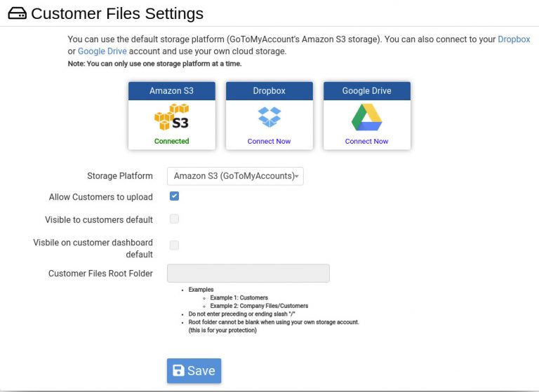Click the Storage Platform label
The image size is (539, 392).
tap(119, 176)
